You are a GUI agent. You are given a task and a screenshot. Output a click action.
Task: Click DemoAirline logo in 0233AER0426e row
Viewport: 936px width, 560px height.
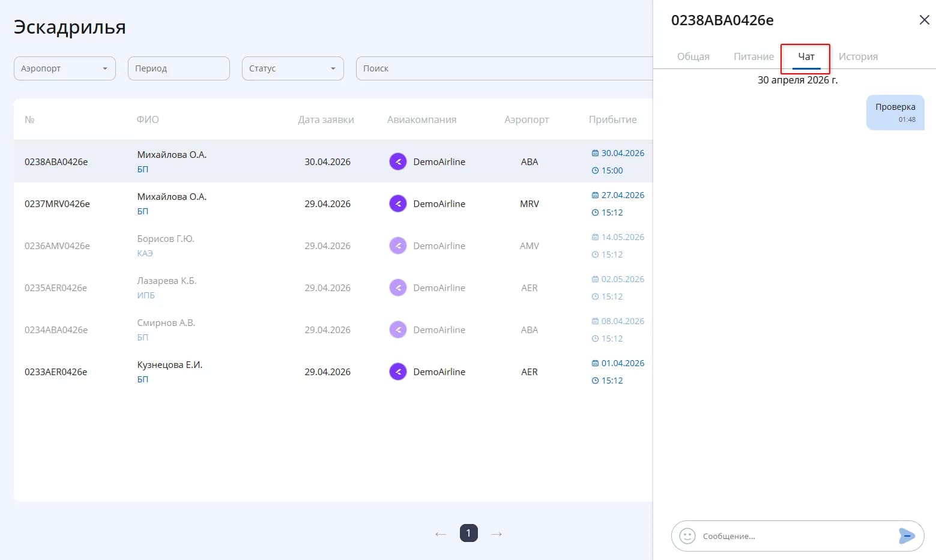tap(398, 372)
